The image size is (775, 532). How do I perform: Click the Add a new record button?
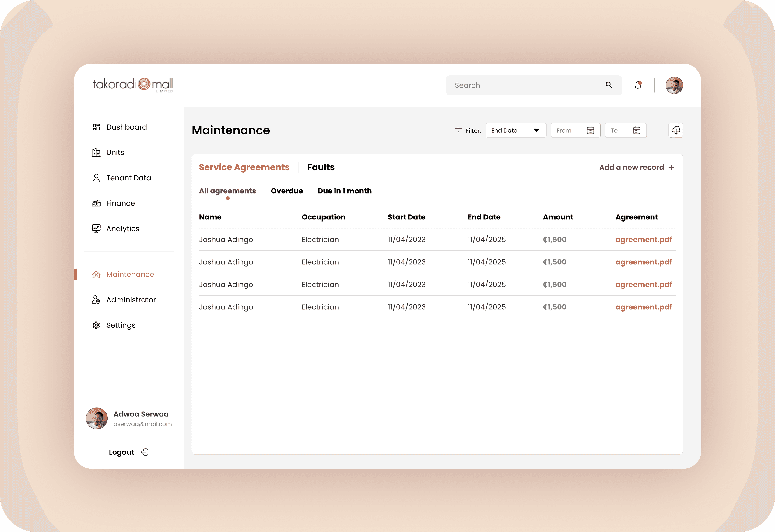(631, 167)
